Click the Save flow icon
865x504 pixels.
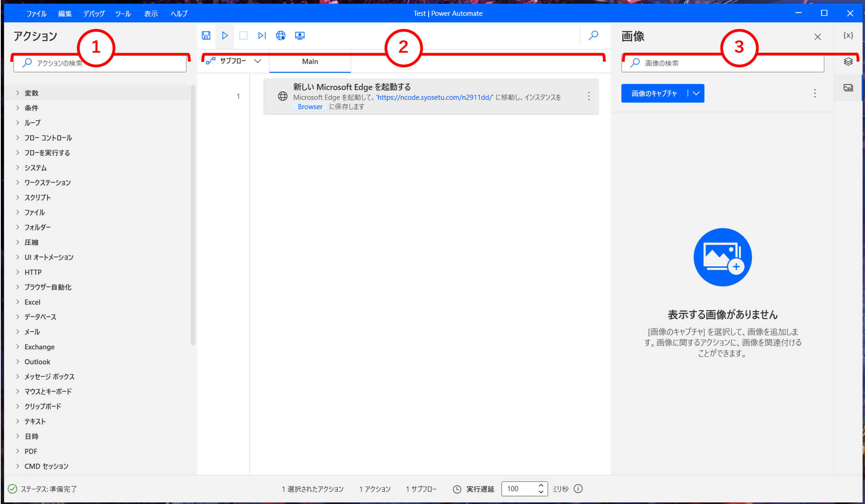pyautogui.click(x=206, y=36)
